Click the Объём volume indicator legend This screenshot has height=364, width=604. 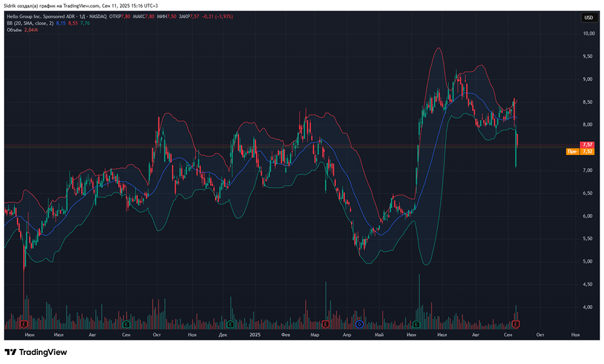tap(14, 30)
